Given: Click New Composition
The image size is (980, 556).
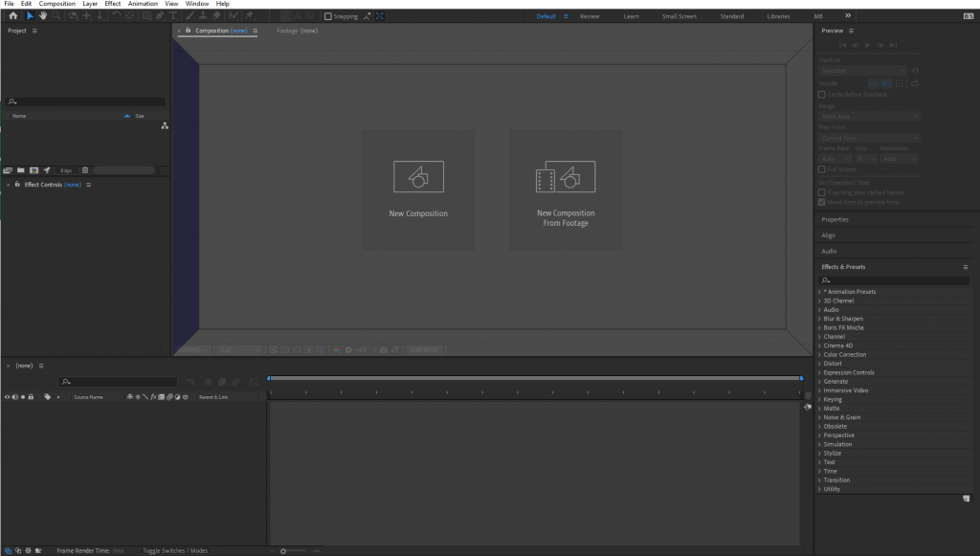Looking at the screenshot, I should coord(418,189).
